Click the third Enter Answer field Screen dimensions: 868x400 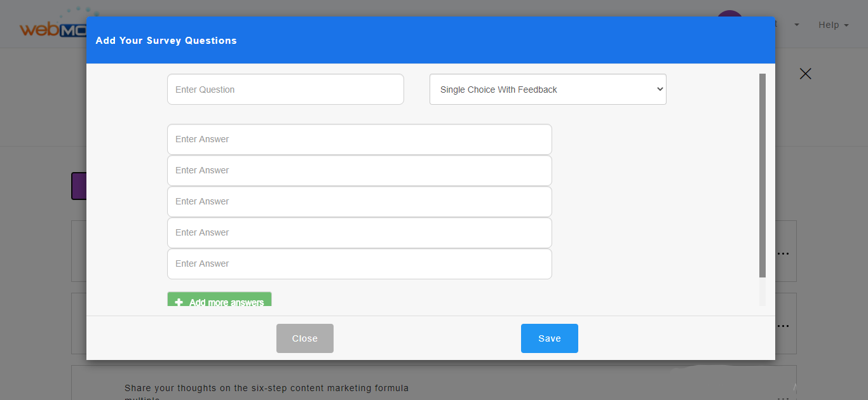coord(360,201)
